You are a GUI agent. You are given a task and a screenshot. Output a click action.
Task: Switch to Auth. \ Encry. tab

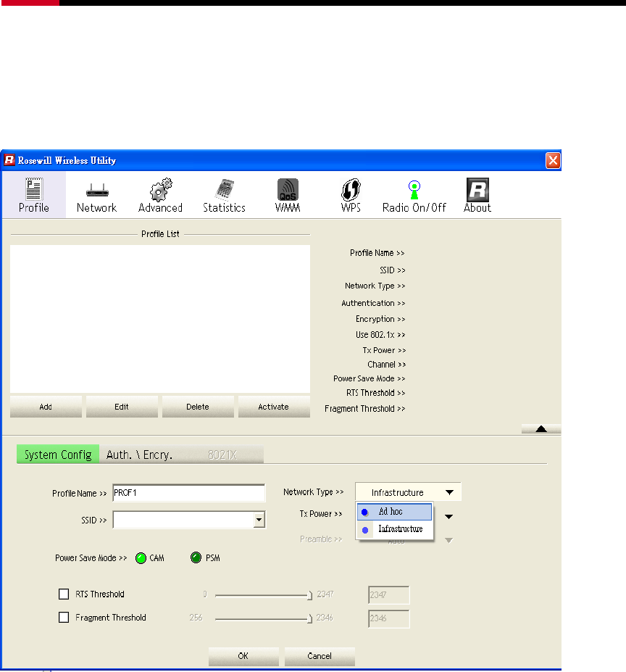pyautogui.click(x=139, y=455)
